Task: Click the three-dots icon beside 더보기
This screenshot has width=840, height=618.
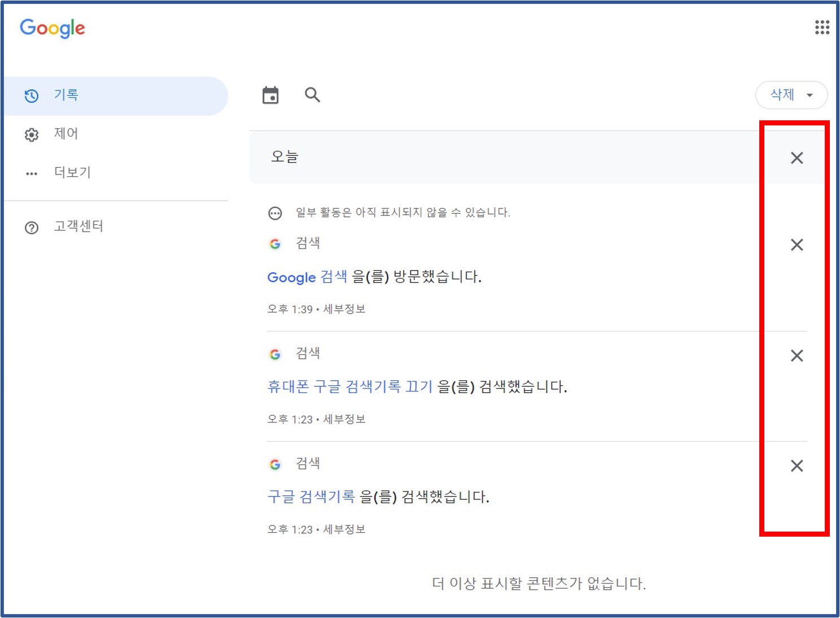Action: (32, 173)
